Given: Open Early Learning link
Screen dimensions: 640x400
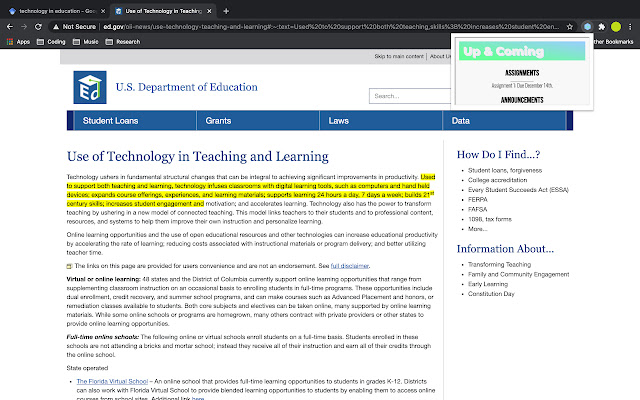Looking at the screenshot, I should coord(488,284).
